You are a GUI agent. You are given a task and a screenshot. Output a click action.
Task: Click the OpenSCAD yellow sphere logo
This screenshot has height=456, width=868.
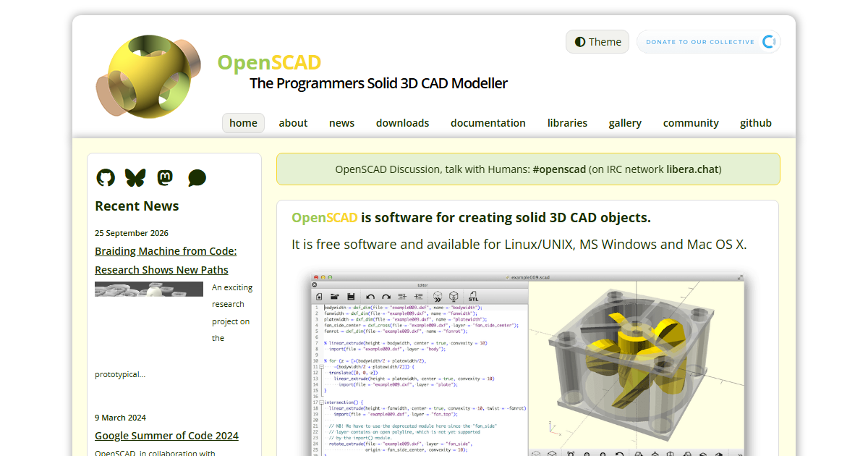[148, 76]
